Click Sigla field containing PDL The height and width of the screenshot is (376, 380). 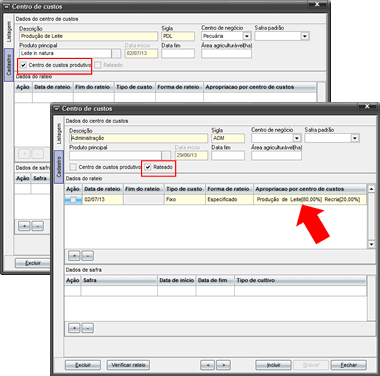(178, 36)
